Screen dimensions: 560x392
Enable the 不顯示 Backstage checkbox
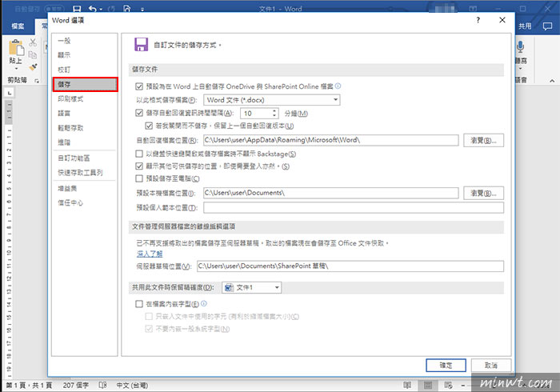click(x=139, y=154)
